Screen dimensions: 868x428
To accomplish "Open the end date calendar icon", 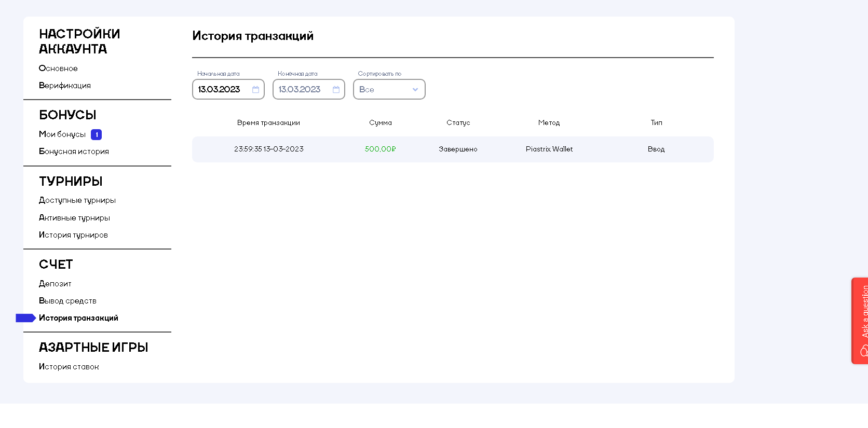I will pyautogui.click(x=336, y=90).
